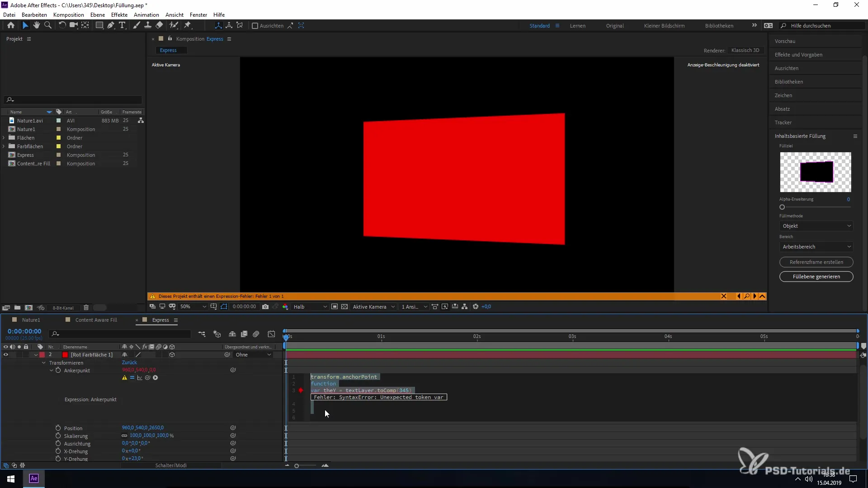Toggle Ankerpunkt stopwatch
This screenshot has width=868, height=488.
(58, 371)
